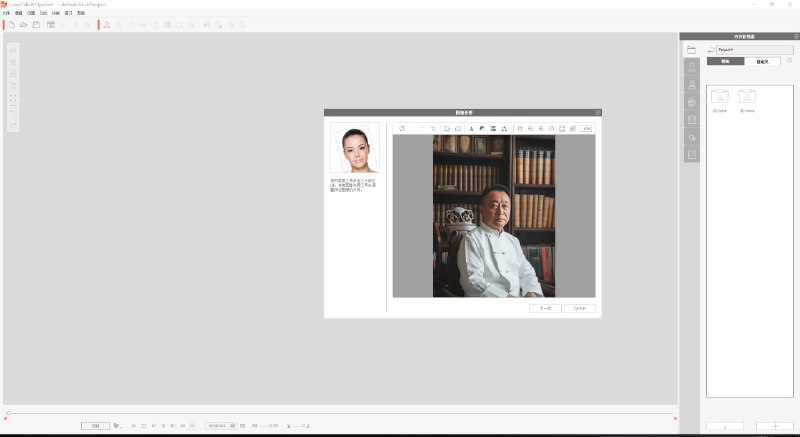Click the rotate icon in image dialog toolbar
This screenshot has width=800, height=437.
click(401, 128)
